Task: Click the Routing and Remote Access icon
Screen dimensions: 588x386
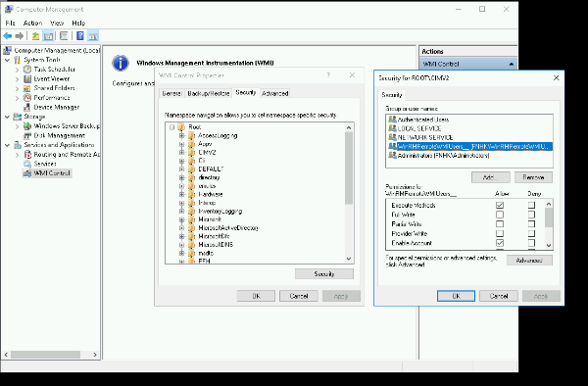Action: click(x=27, y=155)
